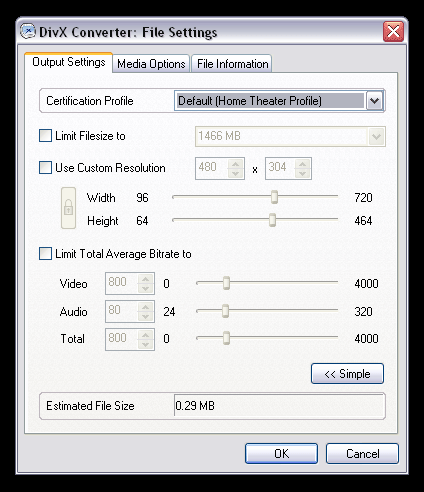Toggle the aspect ratio lock icon
Screen dimensions: 424x492
[68, 208]
